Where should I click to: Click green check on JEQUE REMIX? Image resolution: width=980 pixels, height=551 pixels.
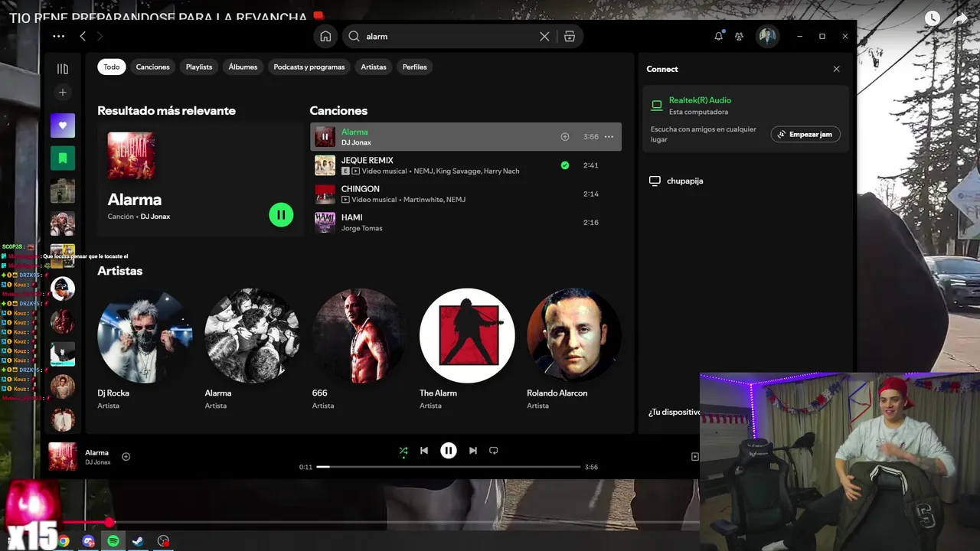coord(565,165)
